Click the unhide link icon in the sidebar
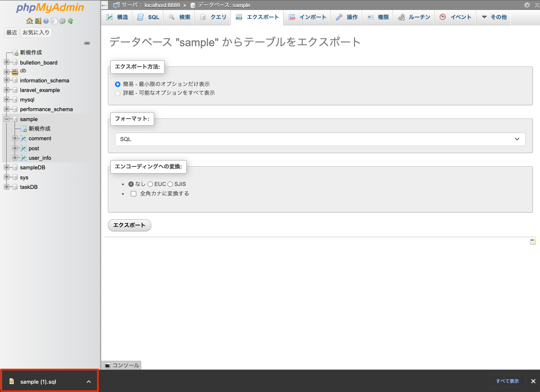 click(87, 43)
